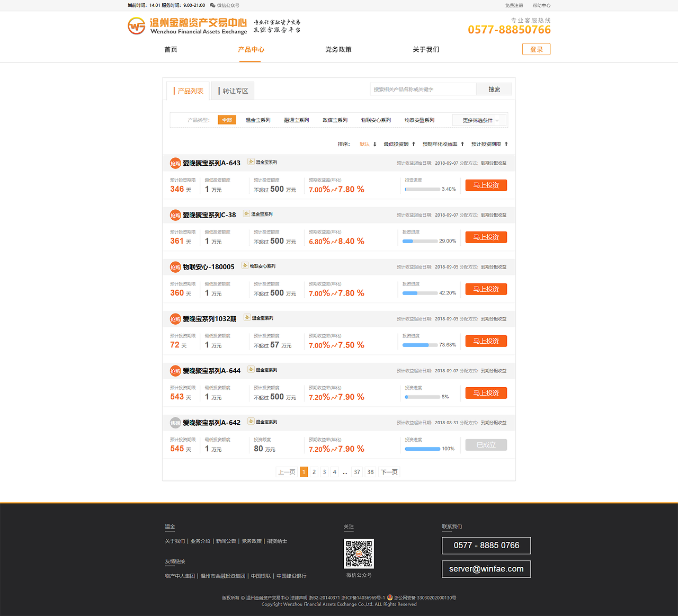Expand the 更多筛选条件 dropdown

pos(480,120)
